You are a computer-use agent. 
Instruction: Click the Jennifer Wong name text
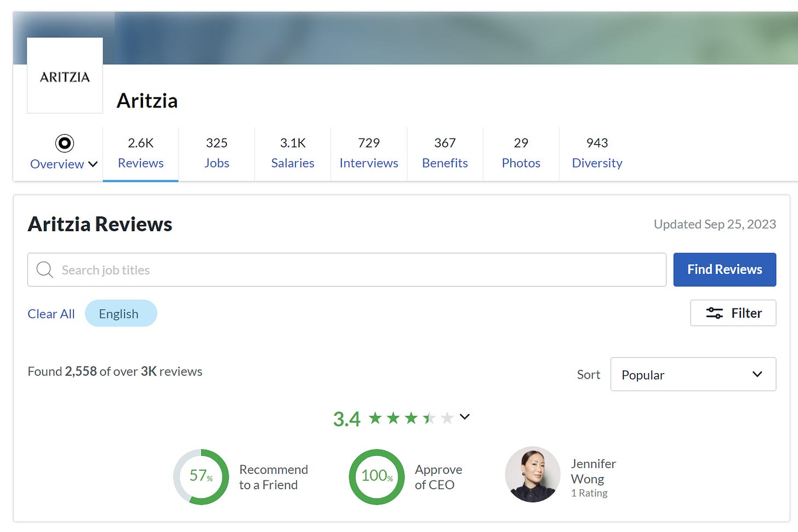594,471
